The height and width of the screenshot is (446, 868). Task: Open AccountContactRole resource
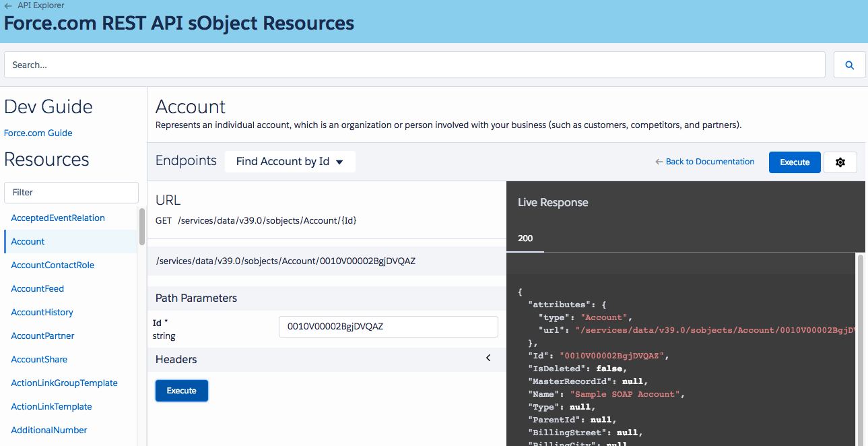53,265
